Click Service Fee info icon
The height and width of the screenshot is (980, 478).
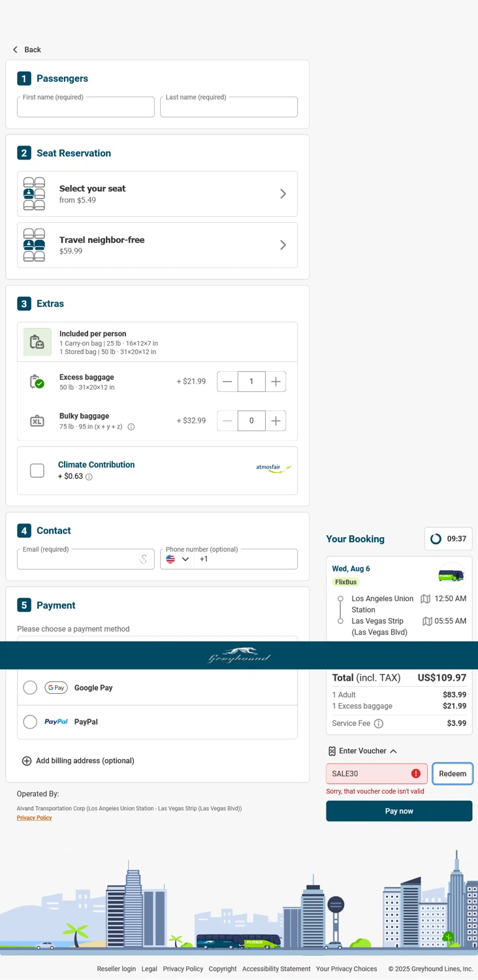tap(379, 723)
